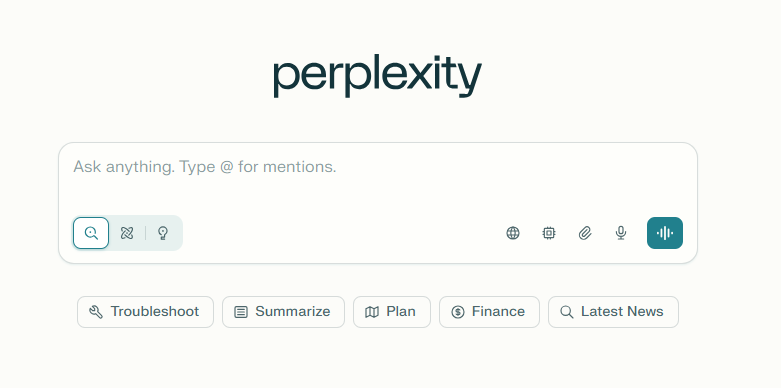Click the map icon beside Plan
The height and width of the screenshot is (388, 781).
(x=372, y=312)
